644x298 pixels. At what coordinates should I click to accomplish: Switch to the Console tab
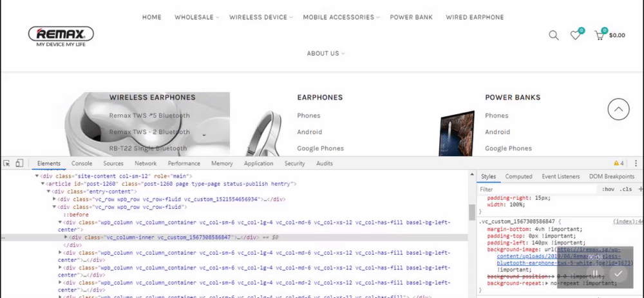point(82,163)
